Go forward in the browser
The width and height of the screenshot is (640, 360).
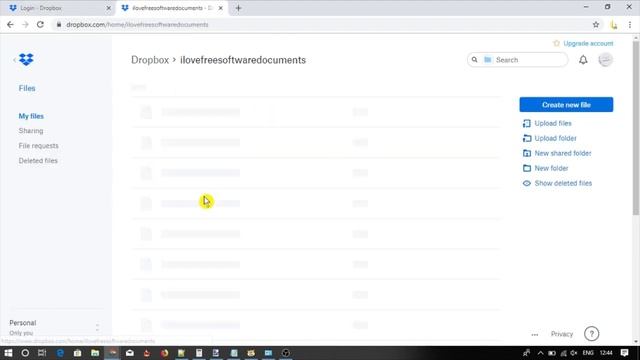[25, 24]
